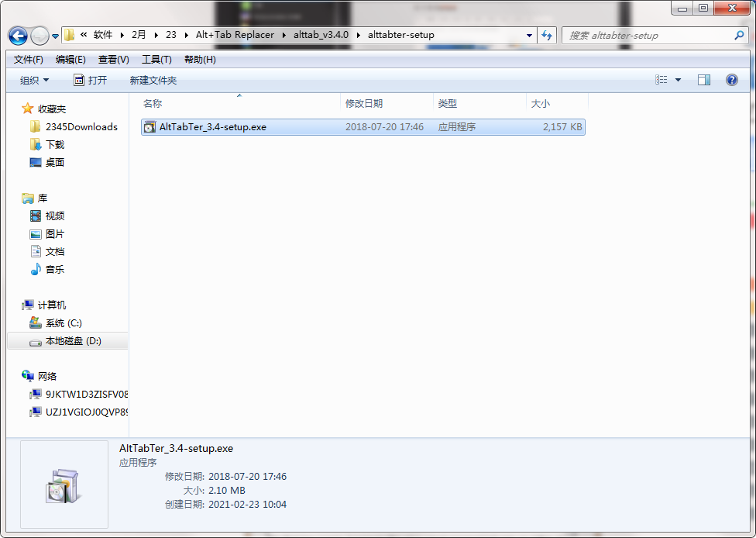Screen dimensions: 756x538
Task: Open the 工具(T) menu
Action: pos(156,60)
